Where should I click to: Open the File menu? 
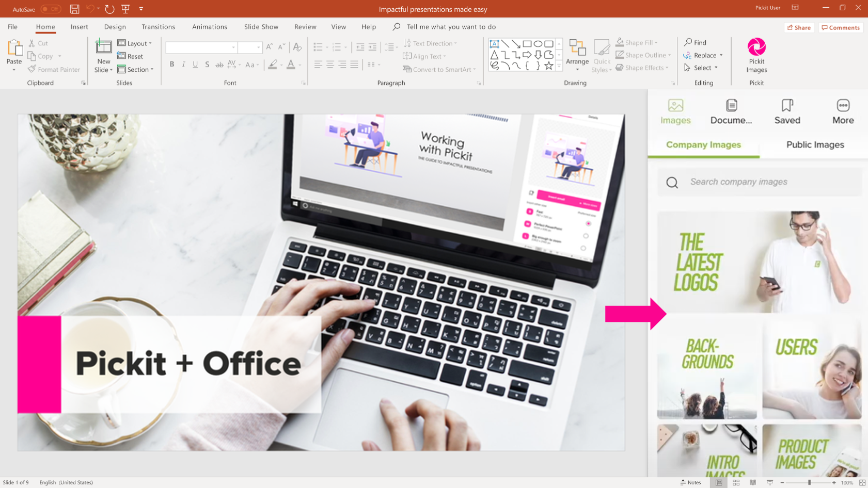click(x=12, y=27)
